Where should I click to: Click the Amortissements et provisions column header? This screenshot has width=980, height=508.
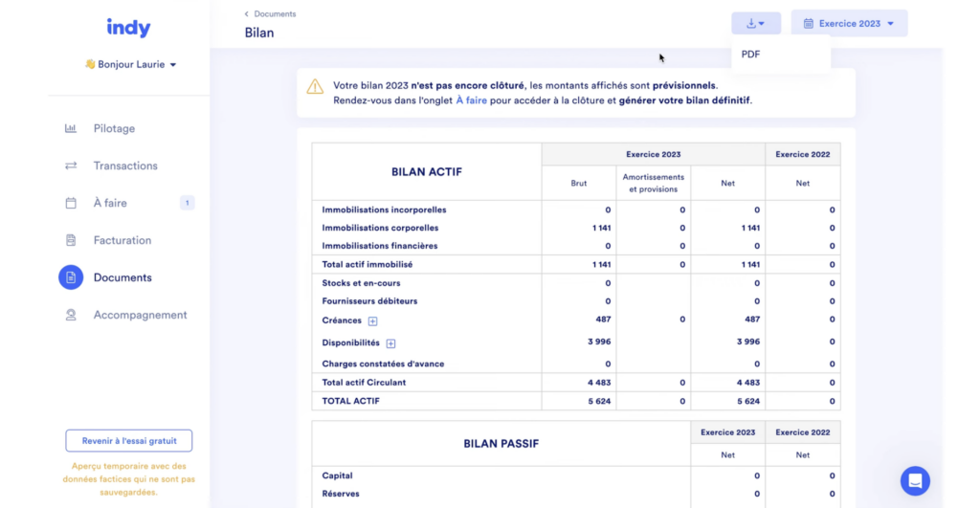653,183
